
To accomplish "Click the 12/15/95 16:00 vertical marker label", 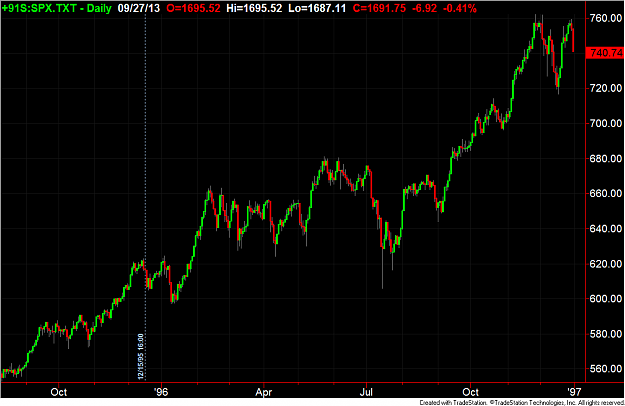I will 141,357.
